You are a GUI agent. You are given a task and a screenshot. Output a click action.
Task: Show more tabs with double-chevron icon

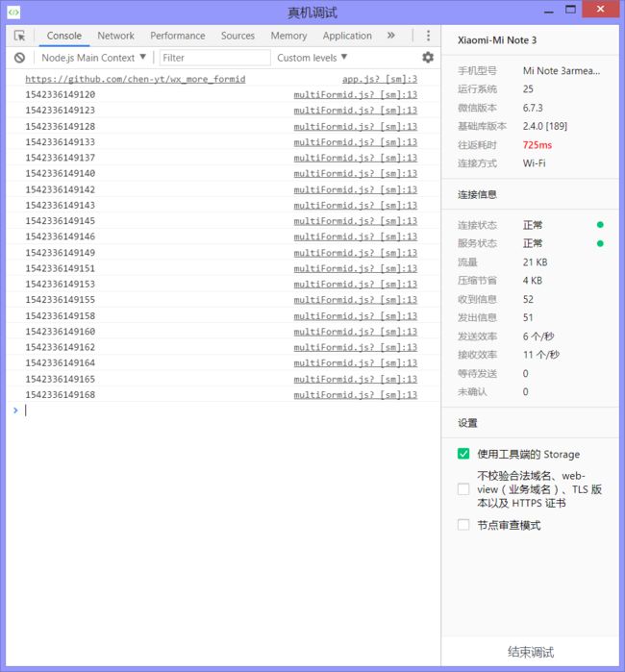click(391, 36)
